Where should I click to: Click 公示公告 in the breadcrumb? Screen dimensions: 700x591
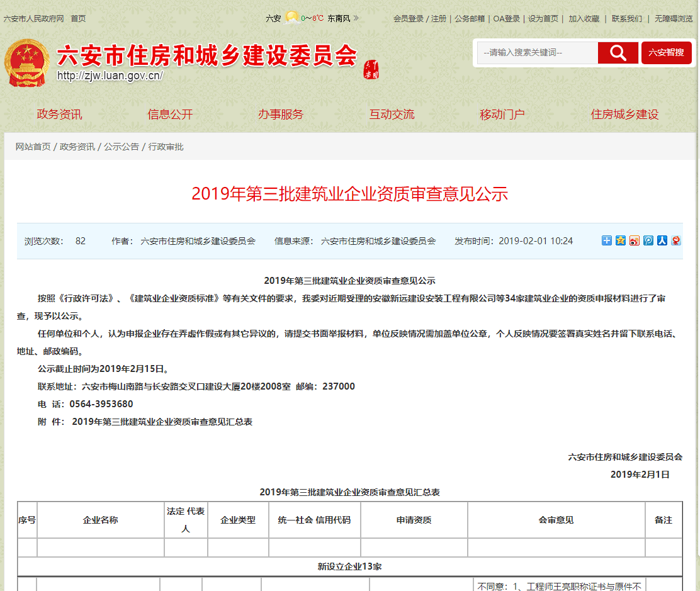point(121,147)
